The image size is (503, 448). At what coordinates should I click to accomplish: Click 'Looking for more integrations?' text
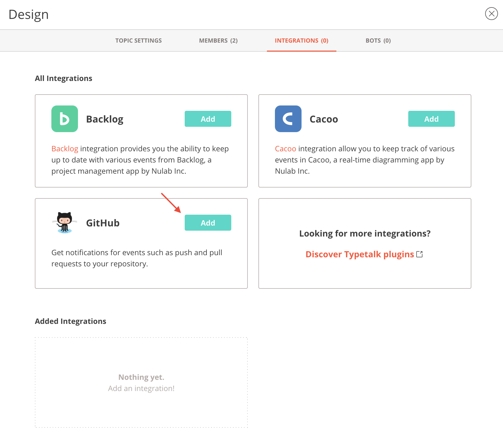point(365,234)
